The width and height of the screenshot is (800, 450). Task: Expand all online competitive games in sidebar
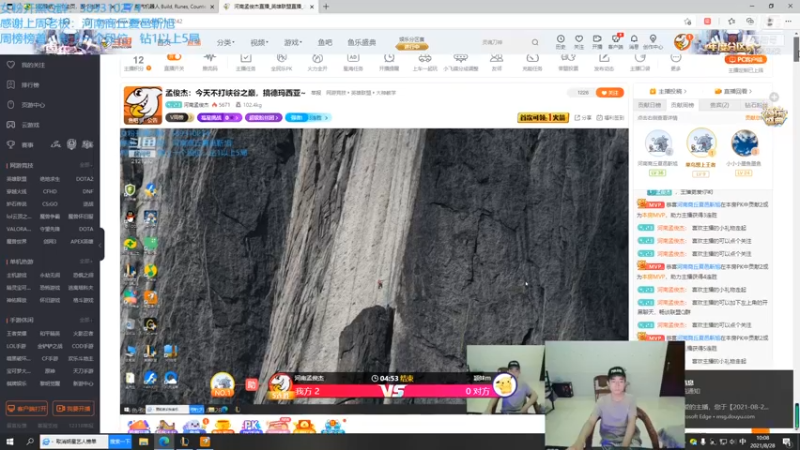(86, 165)
